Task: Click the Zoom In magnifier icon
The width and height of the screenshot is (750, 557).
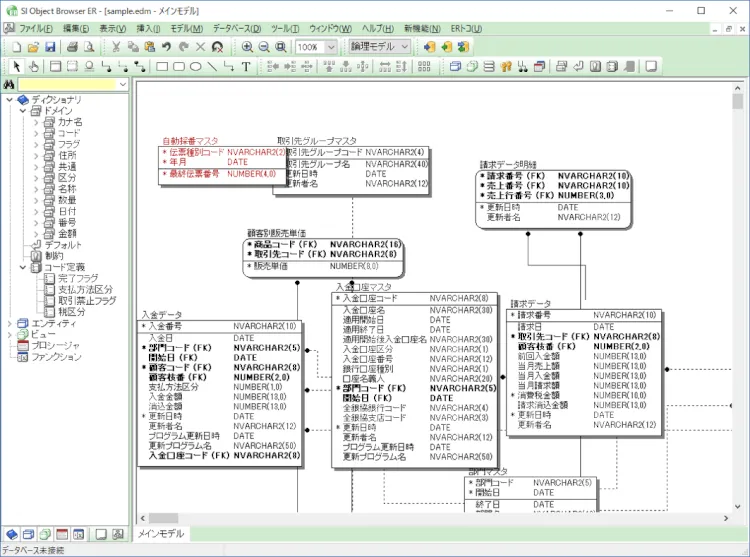Action: pos(247,47)
